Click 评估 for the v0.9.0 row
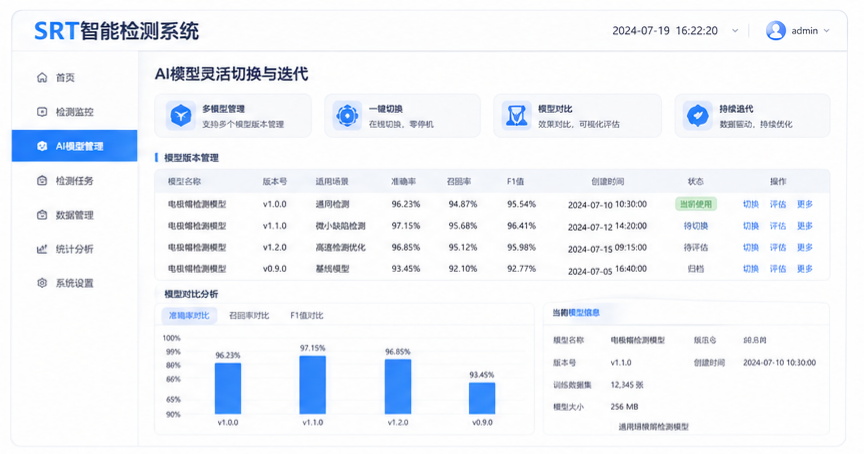864x454 pixels. 777,269
